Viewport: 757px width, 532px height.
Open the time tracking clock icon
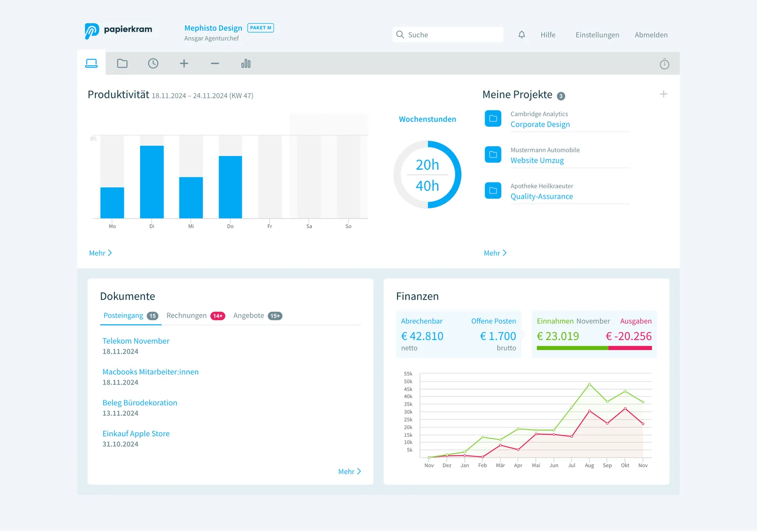tap(153, 63)
